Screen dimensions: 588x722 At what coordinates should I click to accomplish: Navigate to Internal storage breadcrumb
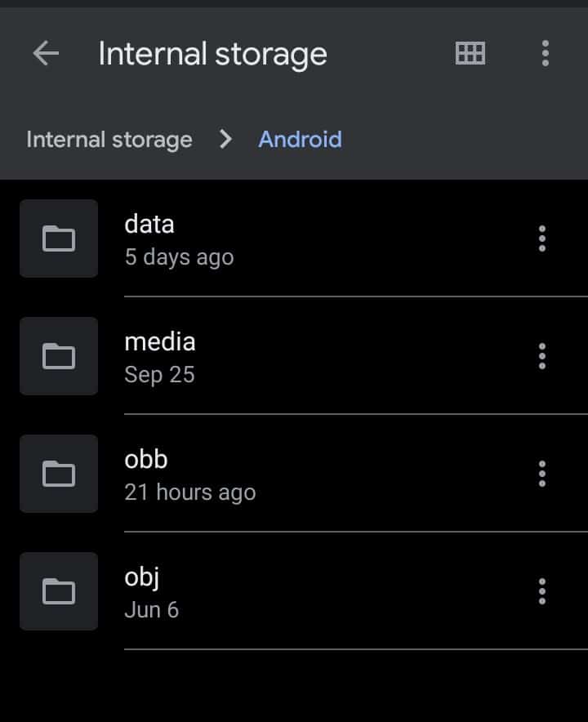pyautogui.click(x=109, y=140)
